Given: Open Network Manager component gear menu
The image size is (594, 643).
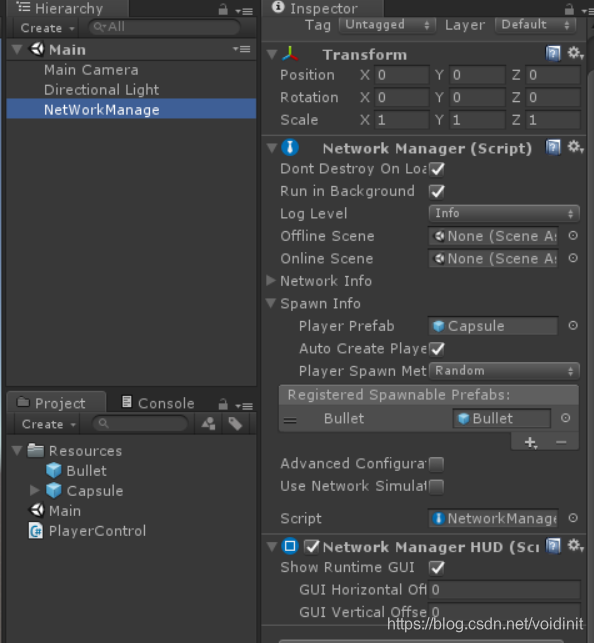Looking at the screenshot, I should [575, 147].
